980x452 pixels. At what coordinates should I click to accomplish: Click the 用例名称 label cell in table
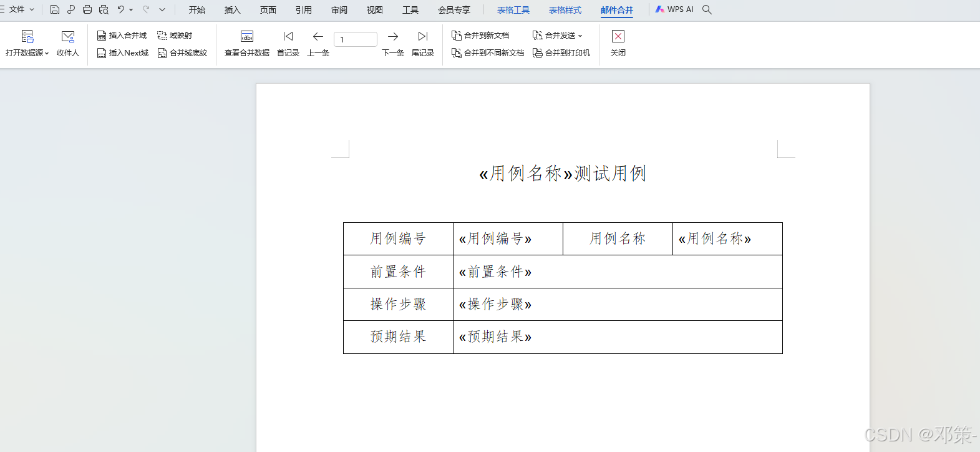pos(618,238)
